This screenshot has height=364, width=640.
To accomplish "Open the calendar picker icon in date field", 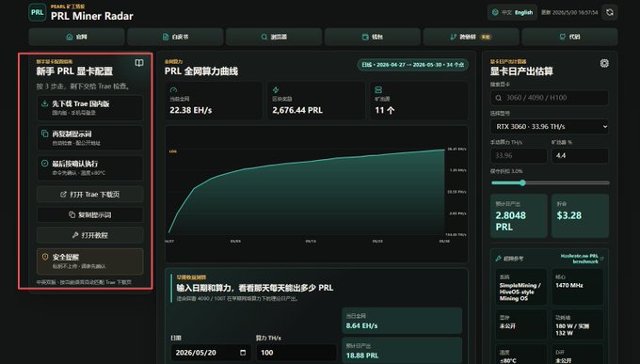I will (x=243, y=353).
